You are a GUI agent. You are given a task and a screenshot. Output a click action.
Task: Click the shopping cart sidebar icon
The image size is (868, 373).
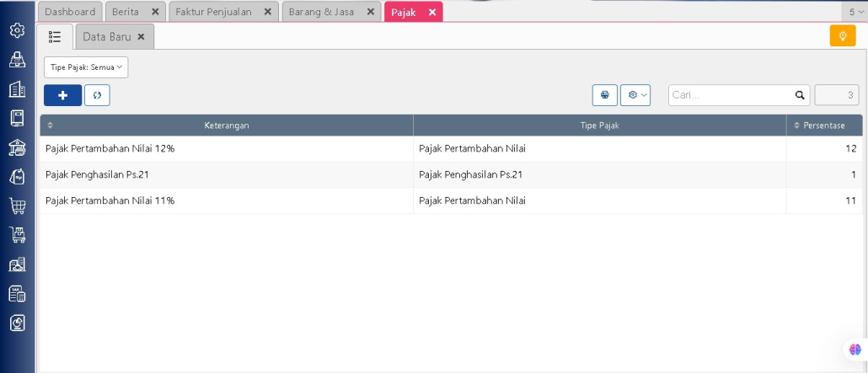coord(17,205)
